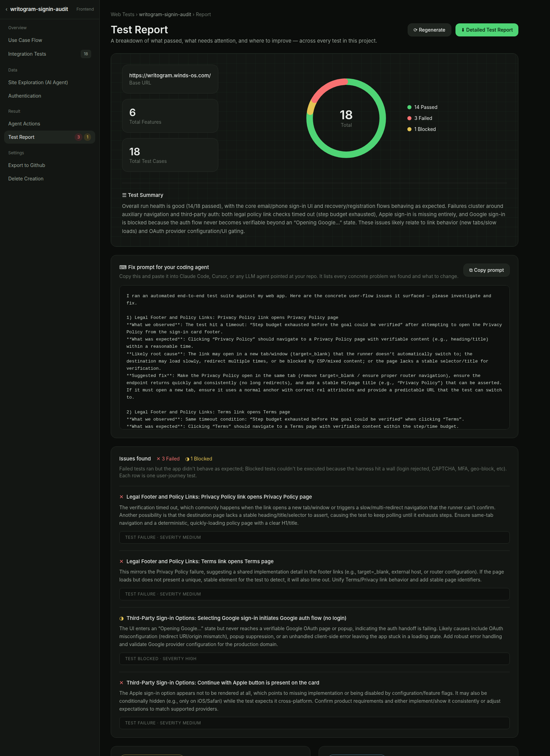550x756 pixels.
Task: Copy the fix prompt
Action: pyautogui.click(x=486, y=270)
